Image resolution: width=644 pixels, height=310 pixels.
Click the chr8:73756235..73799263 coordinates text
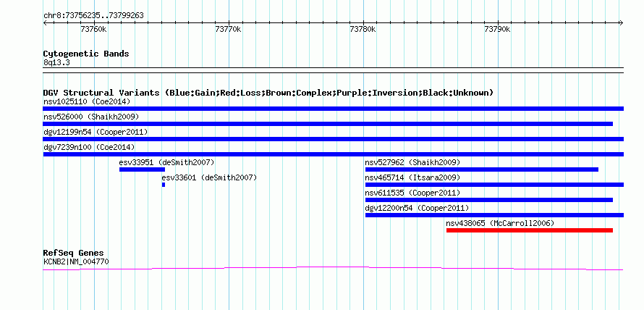click(93, 16)
